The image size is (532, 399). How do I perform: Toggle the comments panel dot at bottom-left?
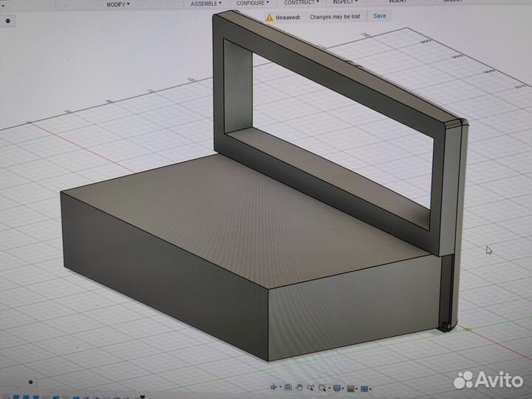click(30, 382)
